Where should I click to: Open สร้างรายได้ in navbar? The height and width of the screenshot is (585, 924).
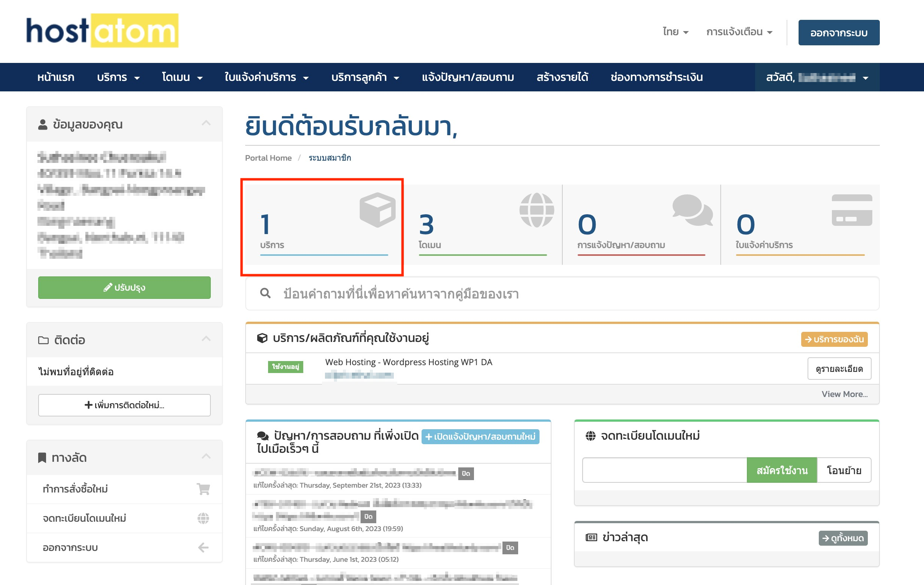pos(562,77)
